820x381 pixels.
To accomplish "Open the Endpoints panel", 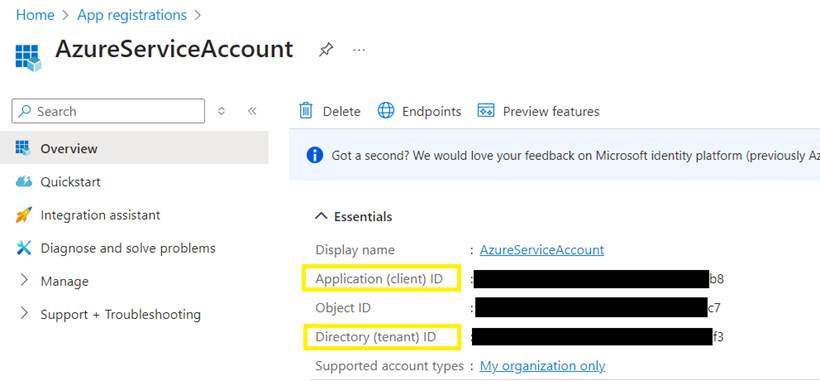I will pos(420,111).
